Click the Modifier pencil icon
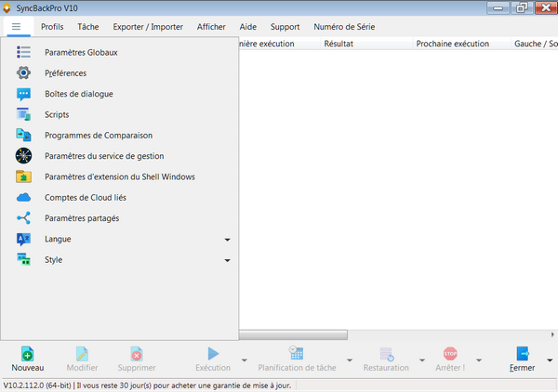 point(82,354)
